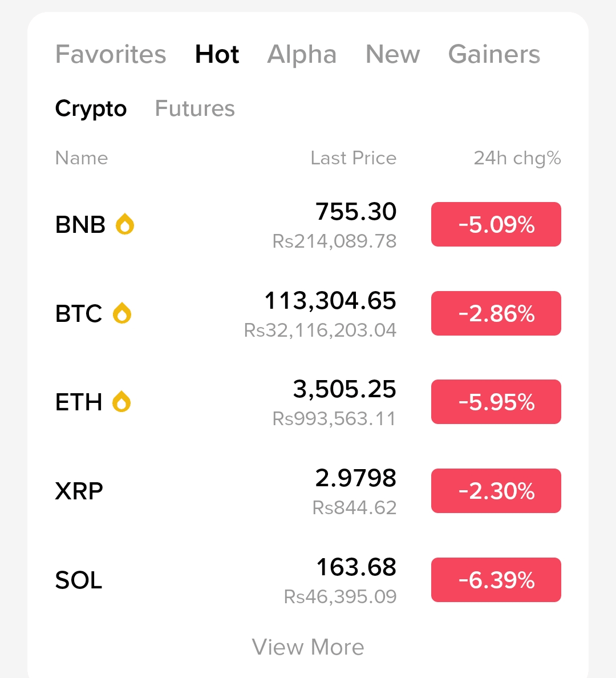Switch to the New tab
616x678 pixels.
(392, 55)
